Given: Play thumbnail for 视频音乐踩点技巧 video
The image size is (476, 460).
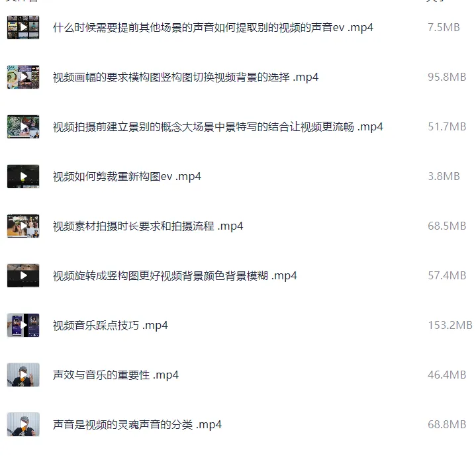Looking at the screenshot, I should (23, 325).
